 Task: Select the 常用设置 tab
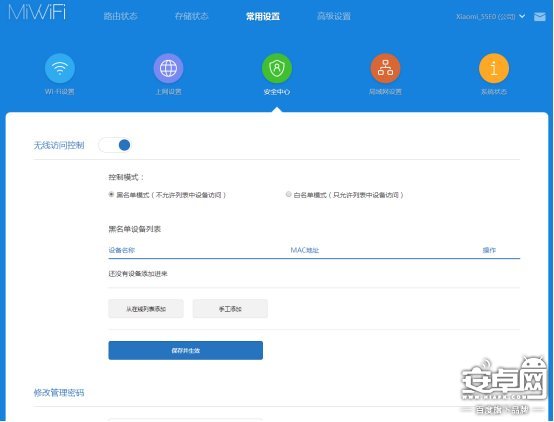tap(263, 16)
